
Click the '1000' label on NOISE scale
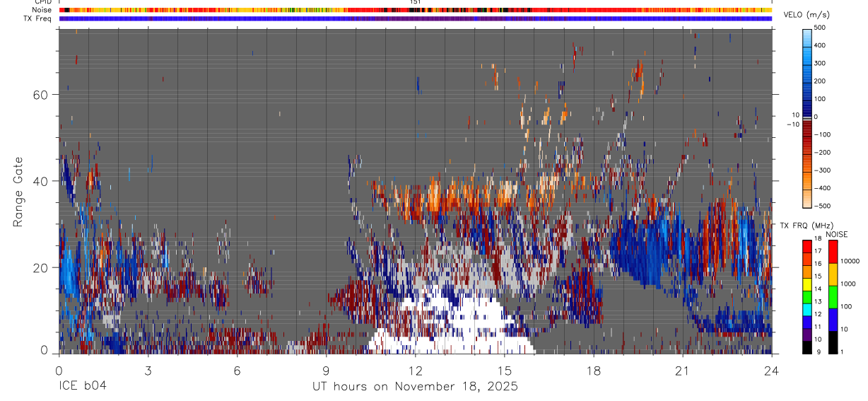(x=848, y=284)
